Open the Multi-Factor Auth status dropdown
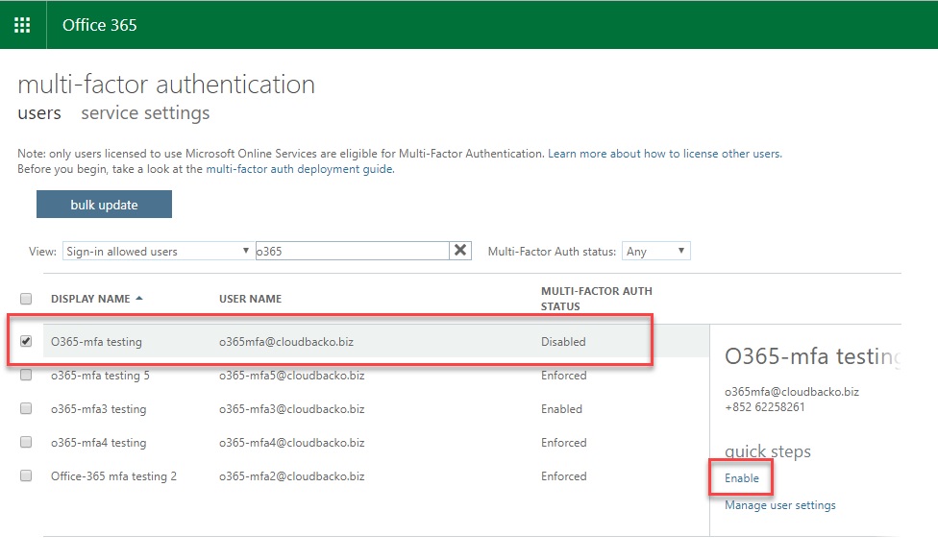Image resolution: width=938 pixels, height=560 pixels. click(x=656, y=251)
